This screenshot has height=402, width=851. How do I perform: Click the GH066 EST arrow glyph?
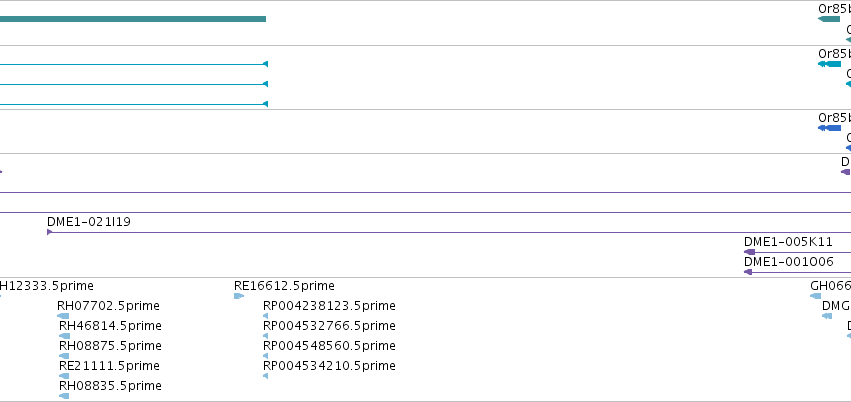[x=815, y=296]
